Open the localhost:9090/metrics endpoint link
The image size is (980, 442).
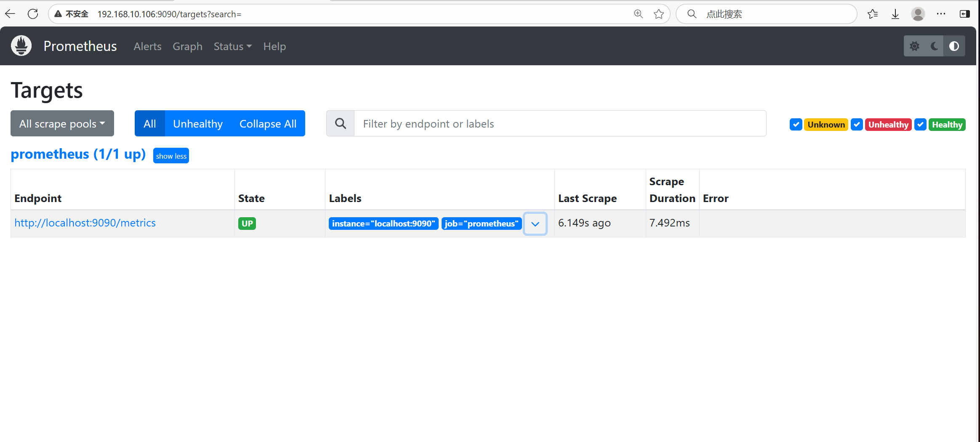pyautogui.click(x=85, y=223)
